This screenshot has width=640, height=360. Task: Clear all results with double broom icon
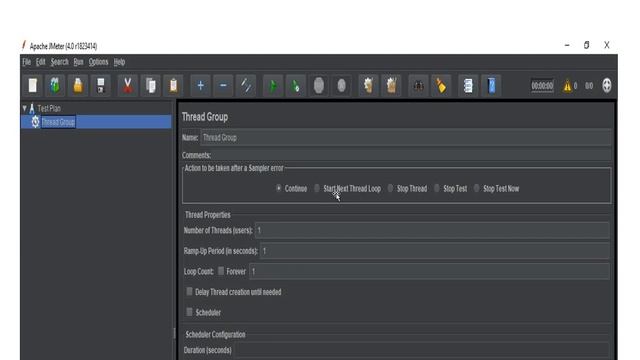click(x=391, y=86)
